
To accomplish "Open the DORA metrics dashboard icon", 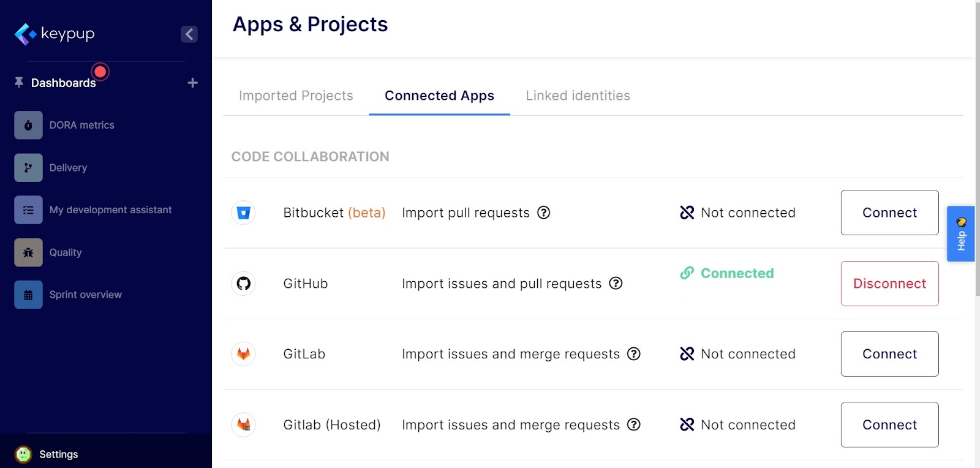I will click(x=28, y=125).
